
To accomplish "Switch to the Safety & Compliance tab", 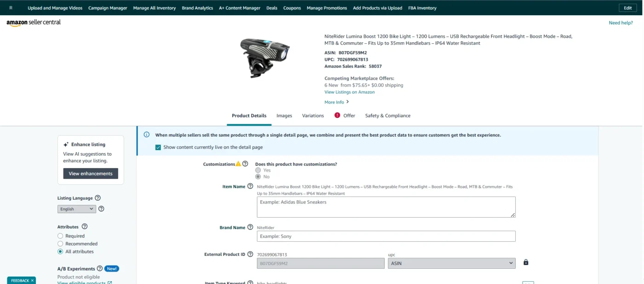I will point(388,116).
